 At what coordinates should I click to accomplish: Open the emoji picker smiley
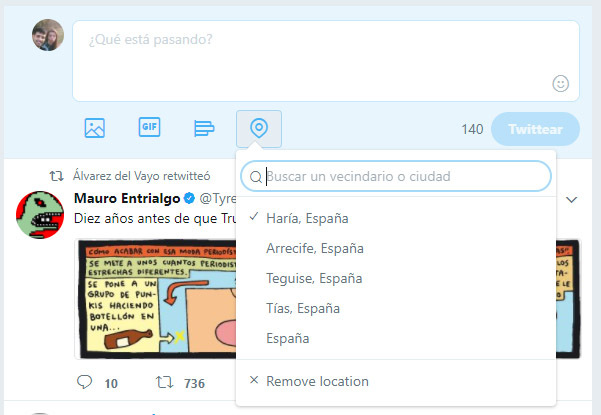[x=560, y=84]
